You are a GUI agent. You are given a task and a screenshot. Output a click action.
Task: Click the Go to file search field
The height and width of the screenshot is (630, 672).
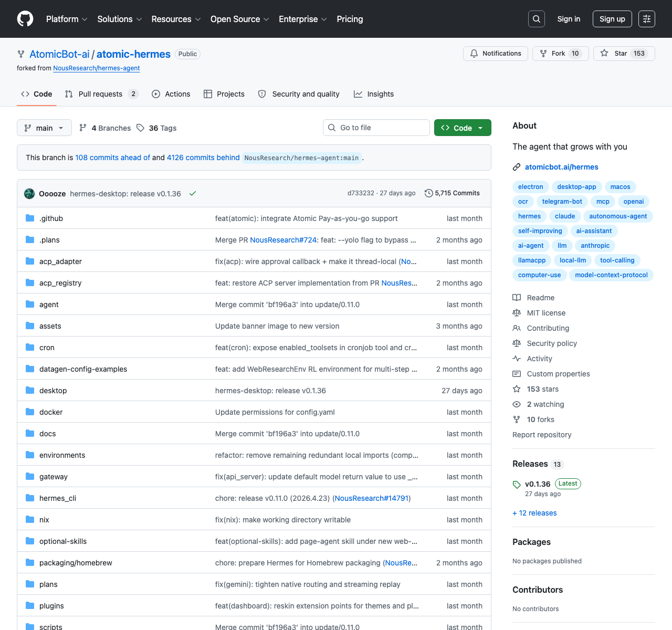376,128
